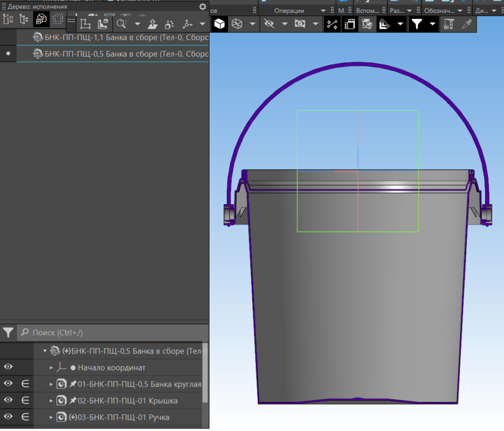The image size is (504, 431).
Task: Select Начало координат tree item
Action: tap(112, 368)
